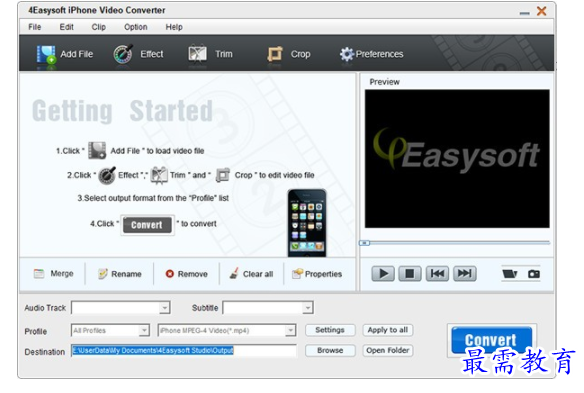Click the gray Convert button in step 4
The image size is (584, 393).
[x=147, y=225]
